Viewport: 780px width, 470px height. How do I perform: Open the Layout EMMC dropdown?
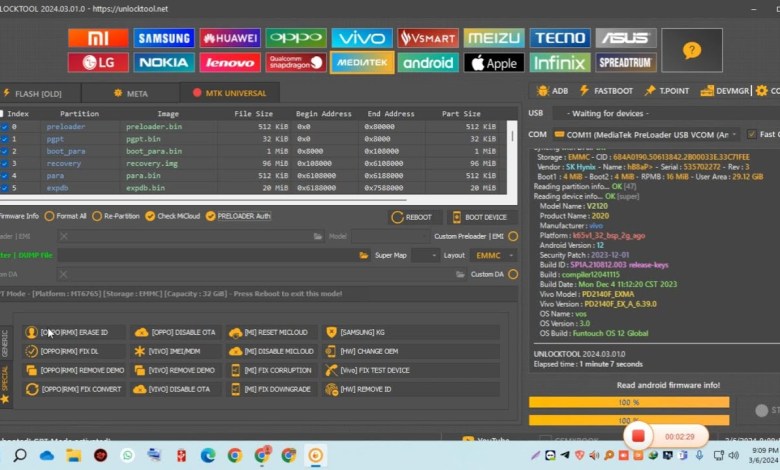coord(493,256)
